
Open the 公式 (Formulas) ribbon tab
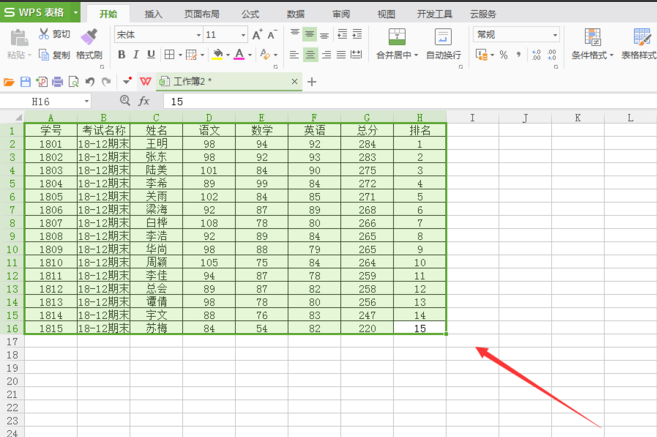click(x=250, y=14)
